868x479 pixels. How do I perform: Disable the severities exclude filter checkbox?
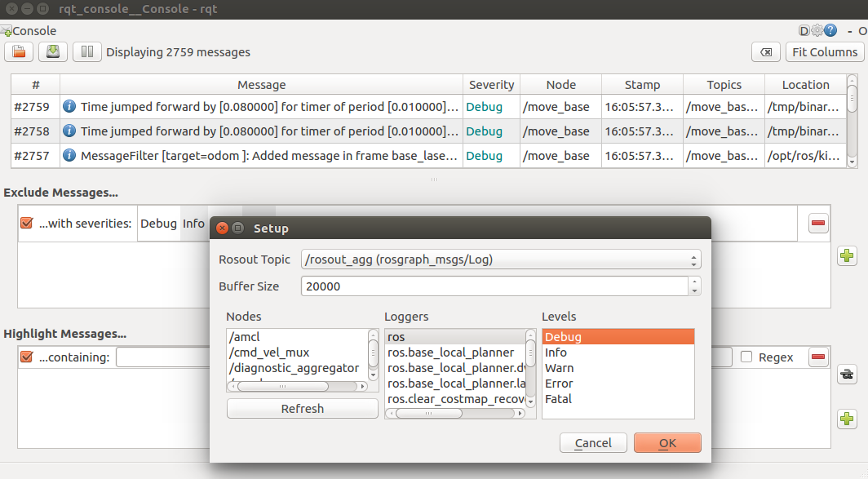click(27, 223)
